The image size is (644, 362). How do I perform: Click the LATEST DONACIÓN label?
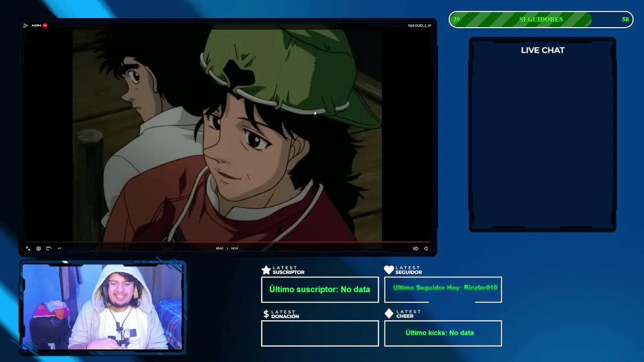pyautogui.click(x=285, y=314)
